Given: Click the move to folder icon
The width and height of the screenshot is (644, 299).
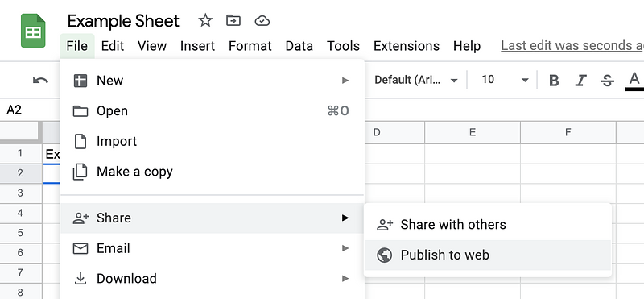Looking at the screenshot, I should (233, 20).
